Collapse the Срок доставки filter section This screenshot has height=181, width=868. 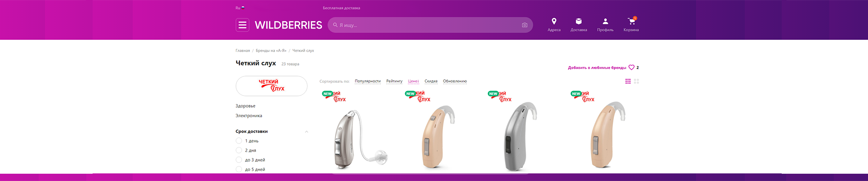307,132
